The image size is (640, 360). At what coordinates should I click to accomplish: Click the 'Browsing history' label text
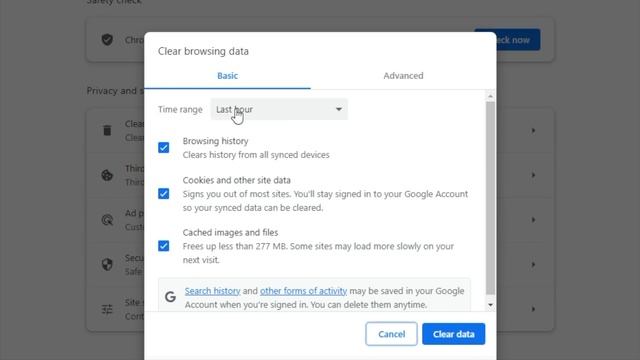click(x=216, y=141)
